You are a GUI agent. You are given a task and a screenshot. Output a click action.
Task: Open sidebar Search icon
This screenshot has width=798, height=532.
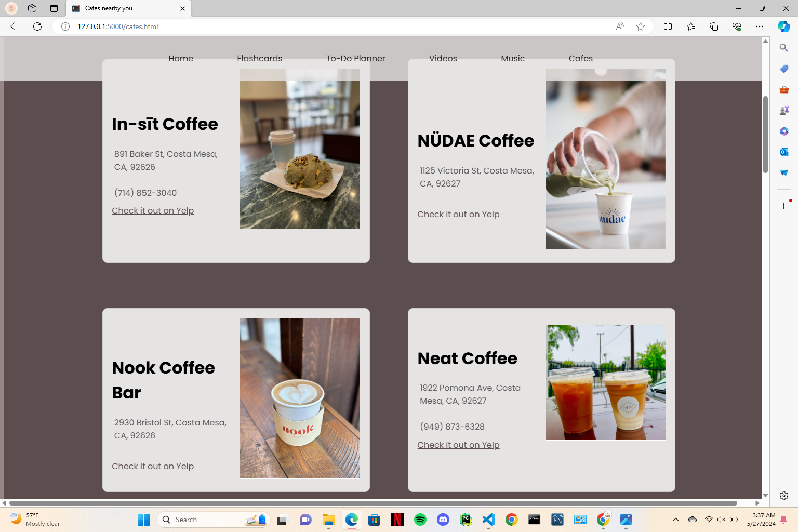784,48
